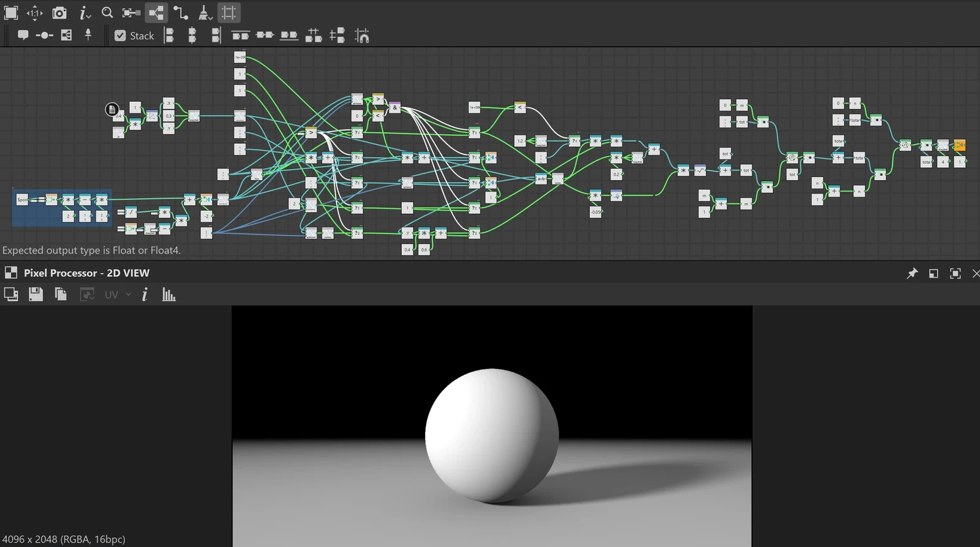Align selected nodes to the top edge
Viewport: 980px width, 547px height.
coord(240,36)
